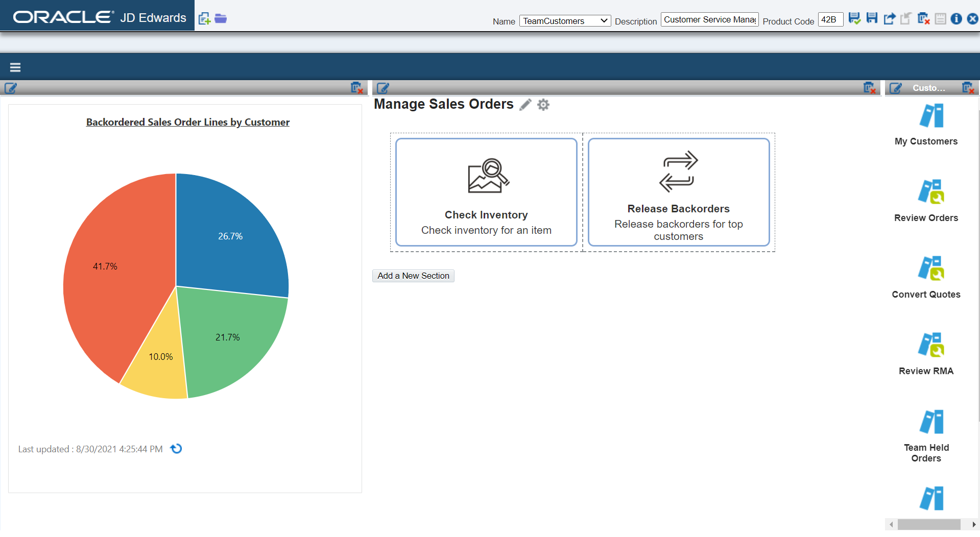Open Manage Sales Orders settings gear

point(543,105)
